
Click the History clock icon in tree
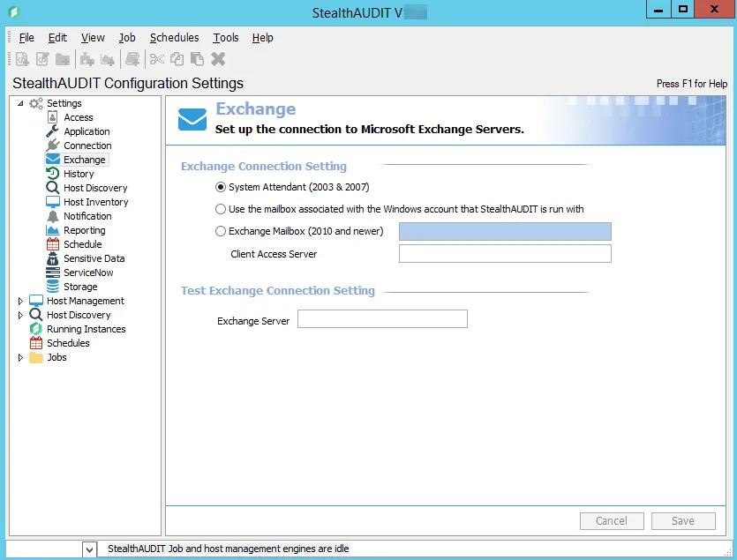click(x=53, y=174)
